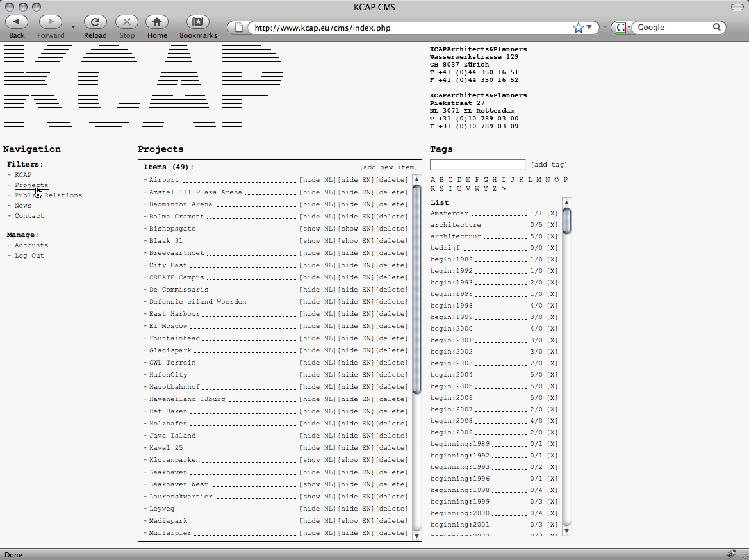Click the add new item link
The height and width of the screenshot is (560, 749).
pos(384,167)
